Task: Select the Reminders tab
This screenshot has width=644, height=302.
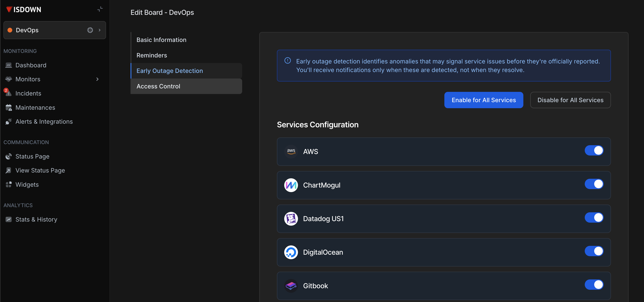Action: [x=152, y=55]
